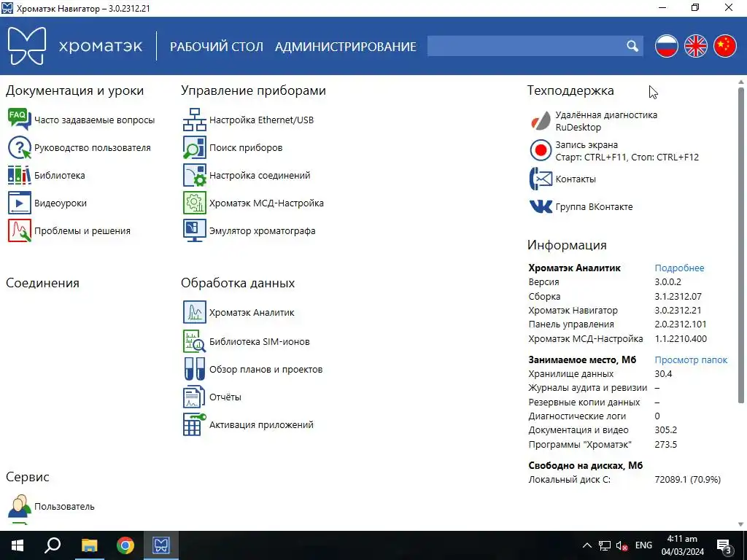Image resolution: width=747 pixels, height=560 pixels.
Task: Click the ENG input language indicator
Action: click(x=643, y=545)
